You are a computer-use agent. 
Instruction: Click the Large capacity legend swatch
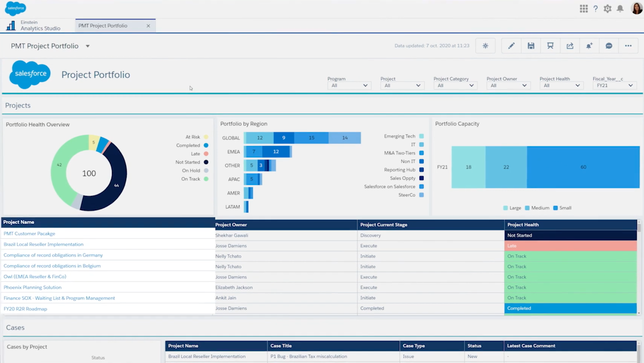506,208
